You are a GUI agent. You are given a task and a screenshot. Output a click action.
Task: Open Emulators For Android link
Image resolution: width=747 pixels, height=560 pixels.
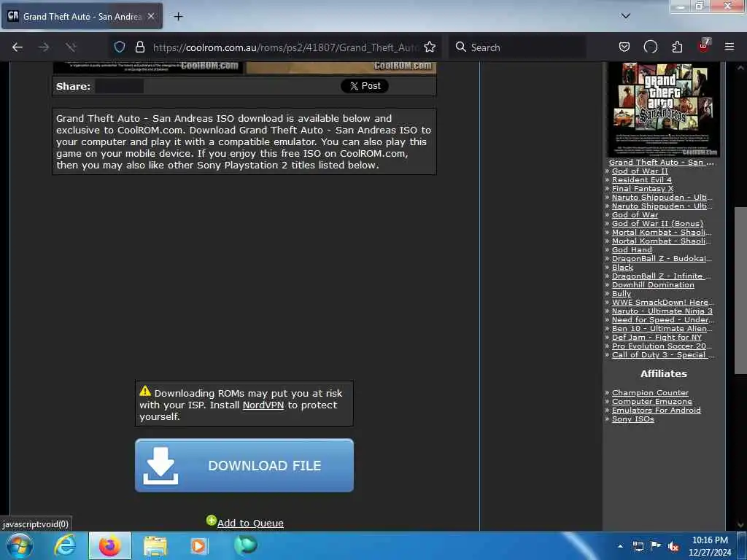click(656, 410)
